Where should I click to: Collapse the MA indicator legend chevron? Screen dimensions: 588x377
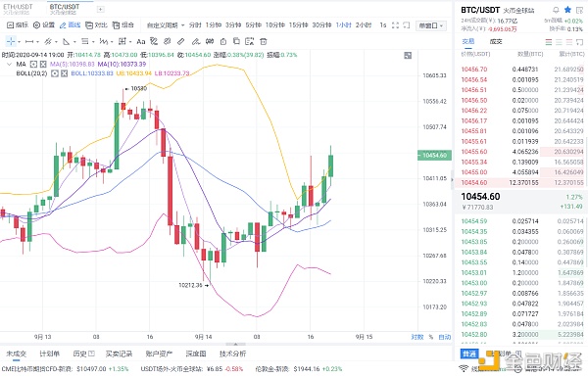pos(10,64)
